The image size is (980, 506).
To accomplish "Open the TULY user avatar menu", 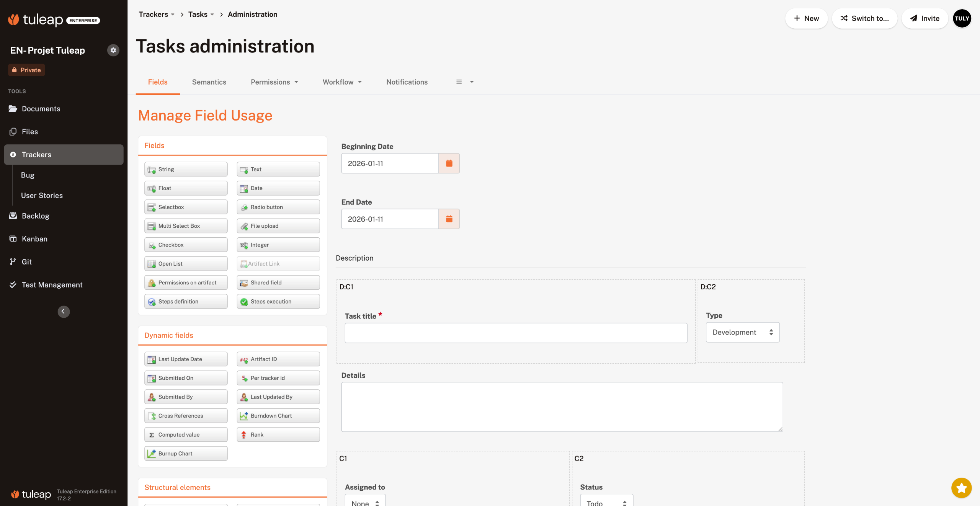I will [x=962, y=18].
